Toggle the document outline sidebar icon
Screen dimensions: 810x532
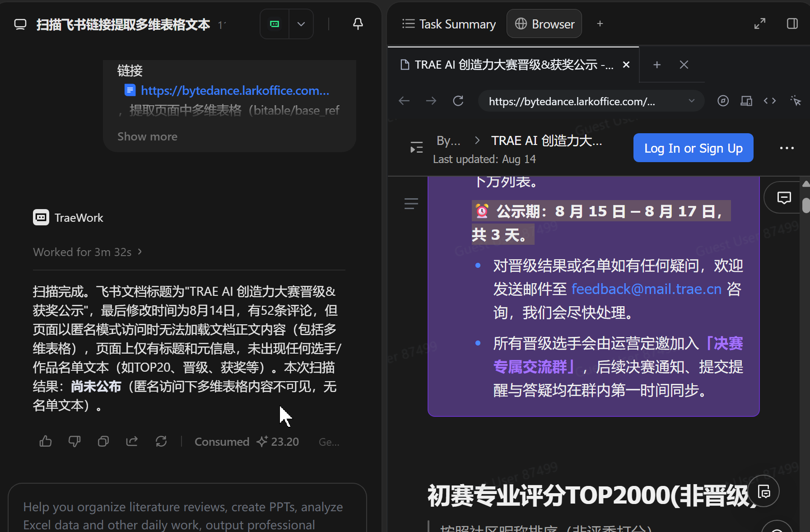(416, 148)
